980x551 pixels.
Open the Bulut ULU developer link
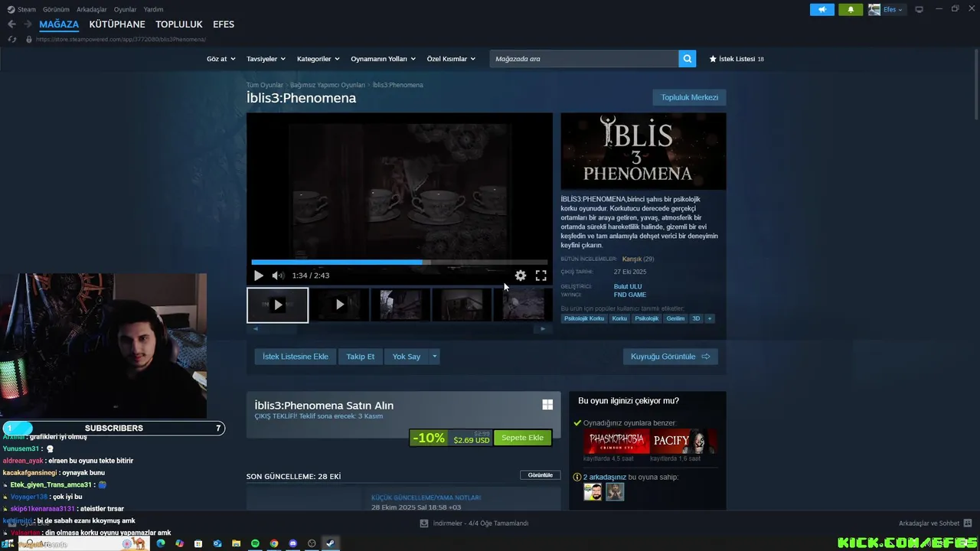tap(628, 287)
